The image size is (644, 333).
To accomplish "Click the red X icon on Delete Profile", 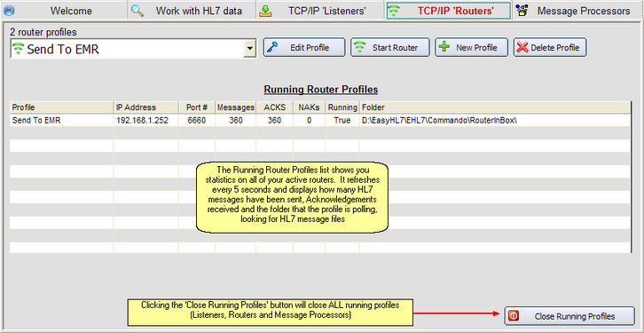I will click(x=522, y=47).
